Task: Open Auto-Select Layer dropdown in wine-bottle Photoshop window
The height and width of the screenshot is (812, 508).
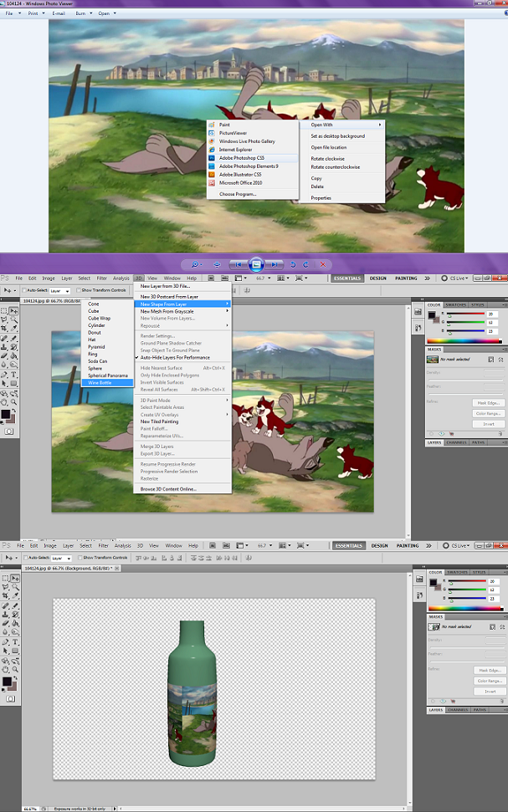Action: [x=61, y=559]
